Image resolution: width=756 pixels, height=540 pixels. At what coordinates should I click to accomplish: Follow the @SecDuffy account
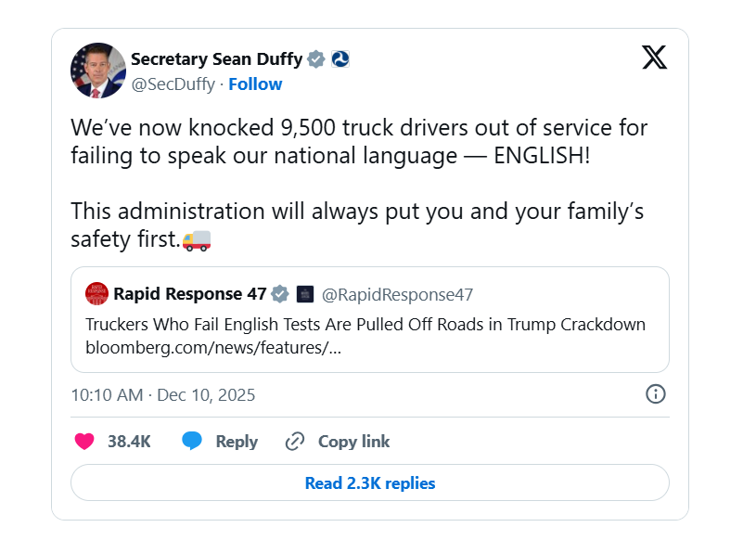pos(255,84)
